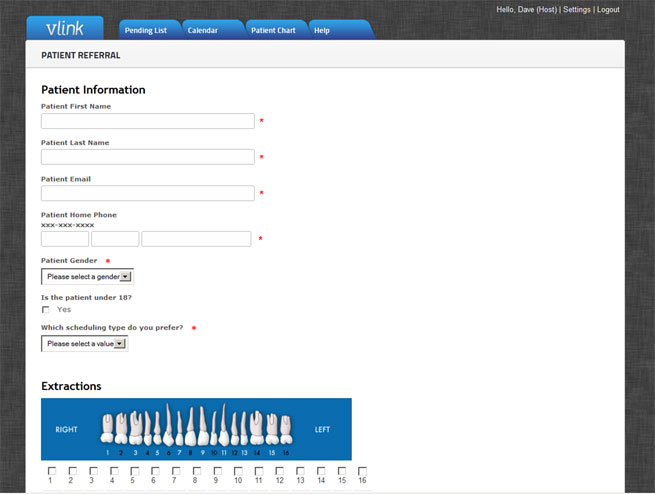Check extraction tooth 5 checkbox
The height and width of the screenshot is (494, 655).
coord(135,471)
